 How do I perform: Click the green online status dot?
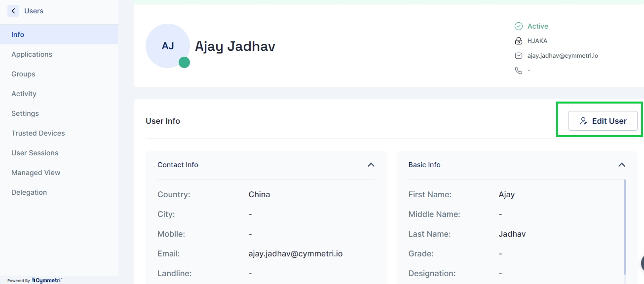tap(184, 63)
